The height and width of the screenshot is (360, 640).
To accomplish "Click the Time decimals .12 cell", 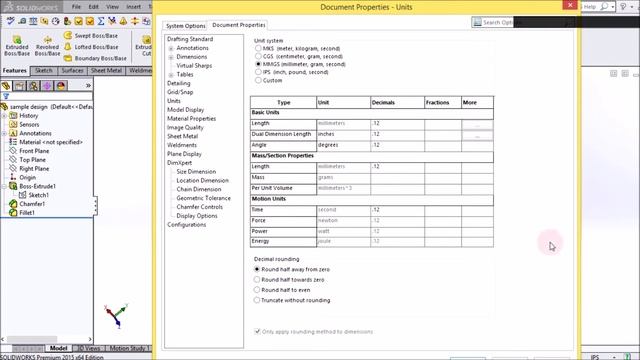I will pyautogui.click(x=397, y=210).
